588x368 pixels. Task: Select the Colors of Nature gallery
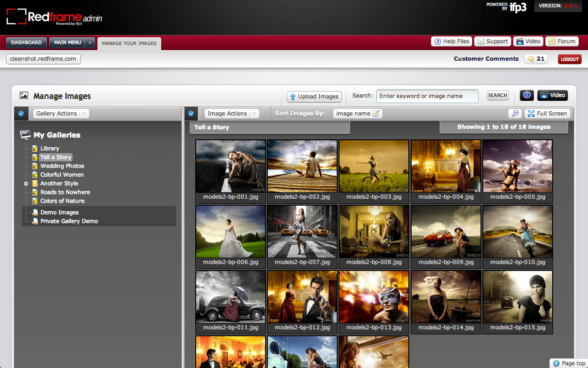(x=62, y=201)
